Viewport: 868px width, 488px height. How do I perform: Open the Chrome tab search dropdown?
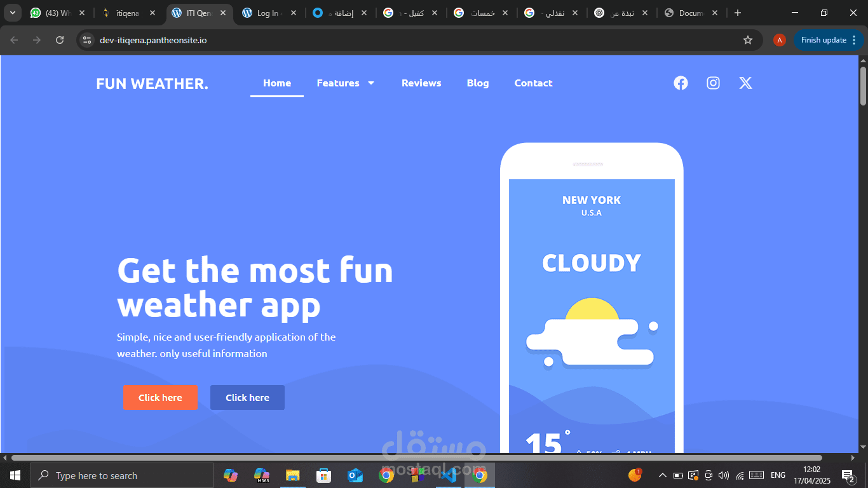12,13
